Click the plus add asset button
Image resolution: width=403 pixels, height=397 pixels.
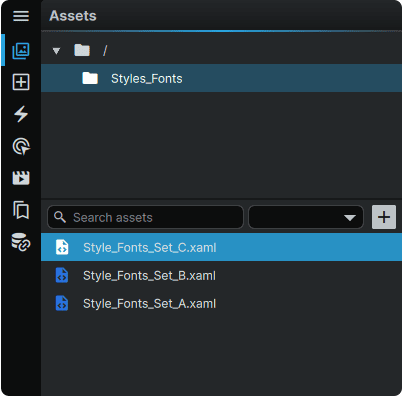pyautogui.click(x=384, y=217)
